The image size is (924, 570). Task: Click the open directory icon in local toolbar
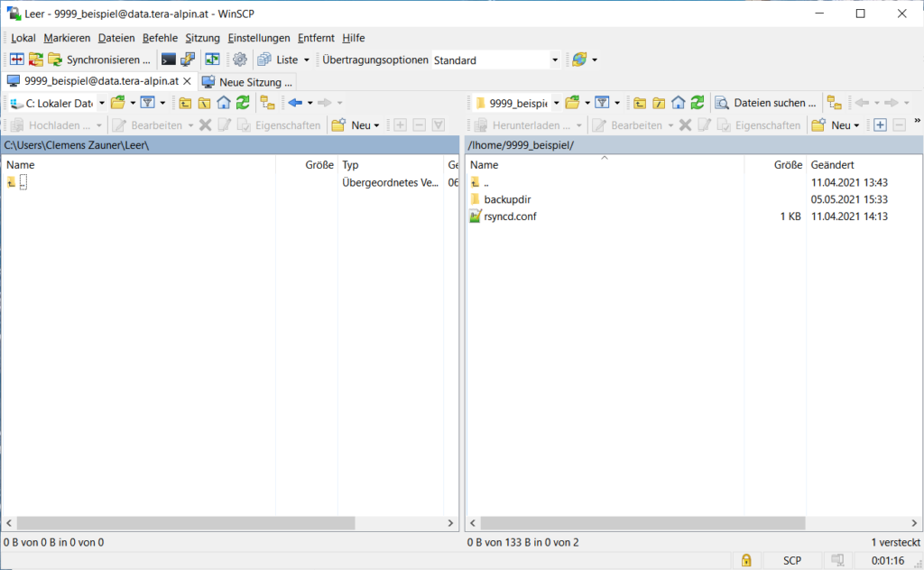click(x=118, y=103)
